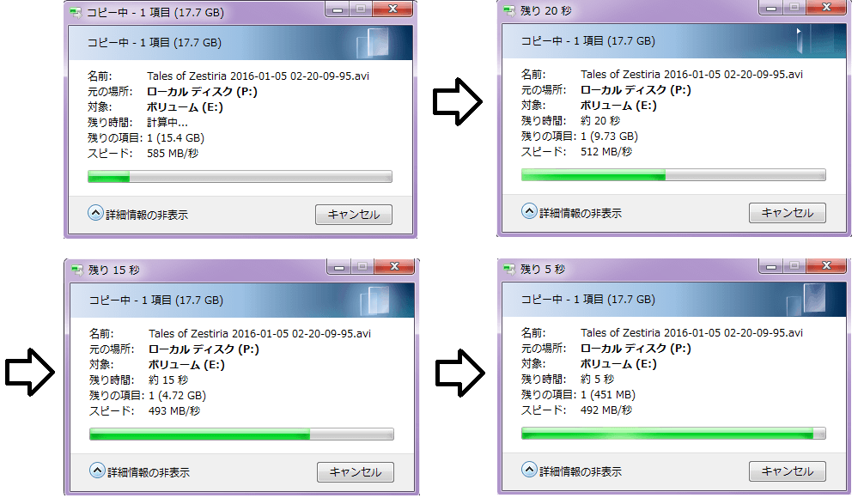The image size is (864, 504).
Task: Click progress bar in 451 MB remaining dialog
Action: (673, 434)
